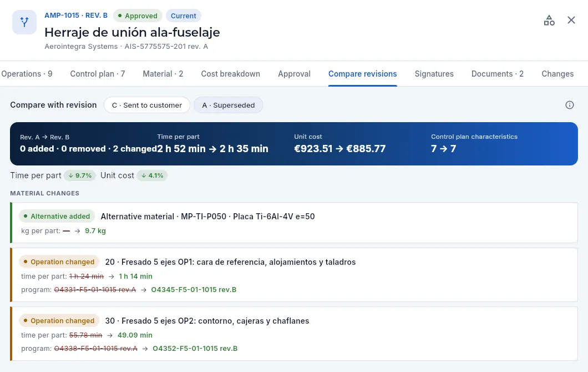
Task: Click the Operation changed badge for operation 20
Action: (x=59, y=262)
